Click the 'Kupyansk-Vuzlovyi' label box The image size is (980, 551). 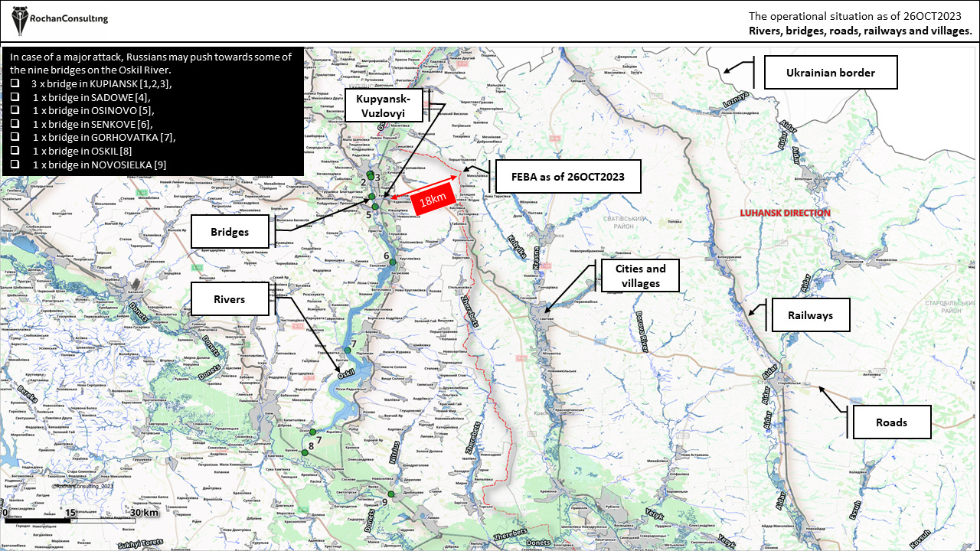click(x=385, y=106)
